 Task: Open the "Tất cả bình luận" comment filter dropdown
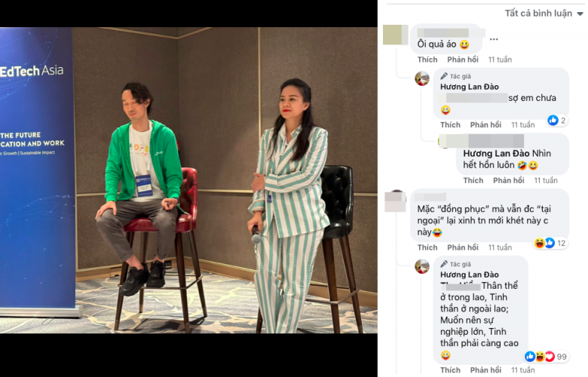(x=544, y=14)
